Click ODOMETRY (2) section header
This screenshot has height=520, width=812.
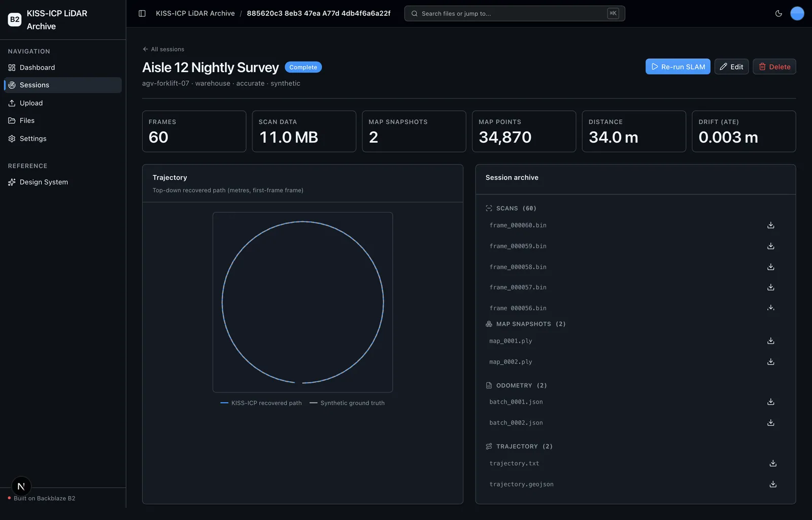point(516,385)
